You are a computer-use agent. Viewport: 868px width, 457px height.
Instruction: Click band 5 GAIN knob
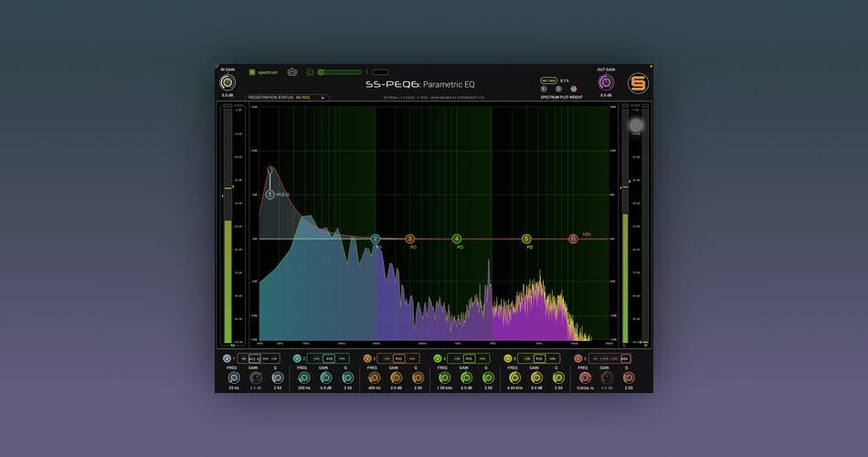coord(536,377)
